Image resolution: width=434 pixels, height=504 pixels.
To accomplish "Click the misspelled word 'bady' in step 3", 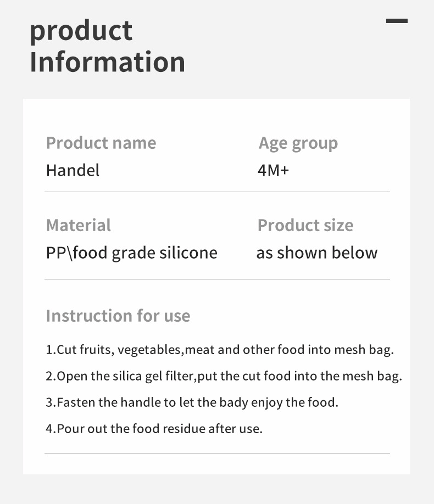I will pos(234,402).
